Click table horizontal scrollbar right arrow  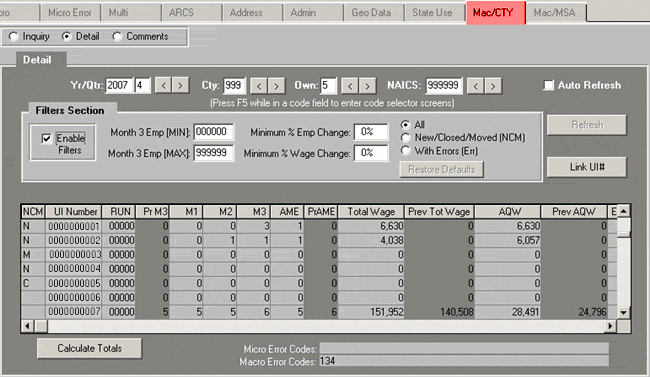click(x=611, y=326)
